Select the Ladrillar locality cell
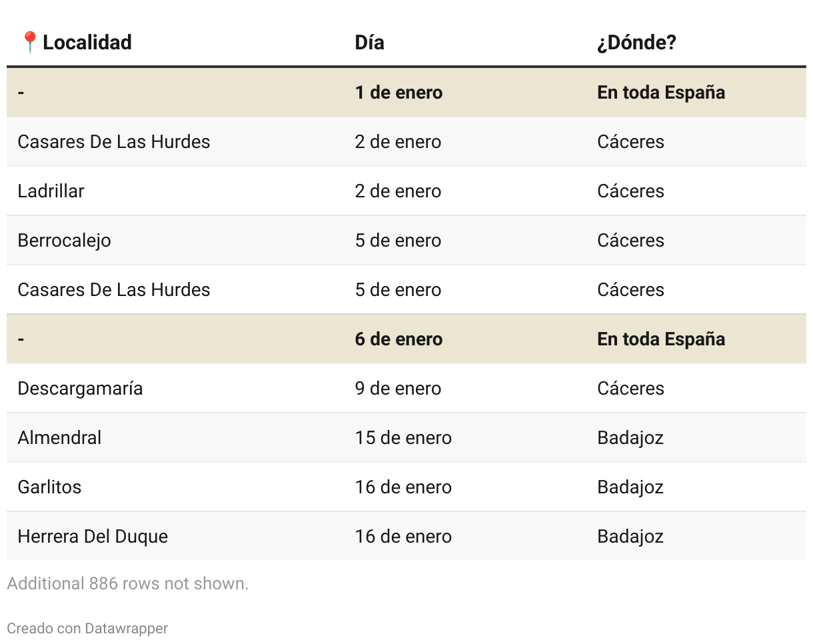This screenshot has width=813, height=644. (x=51, y=191)
